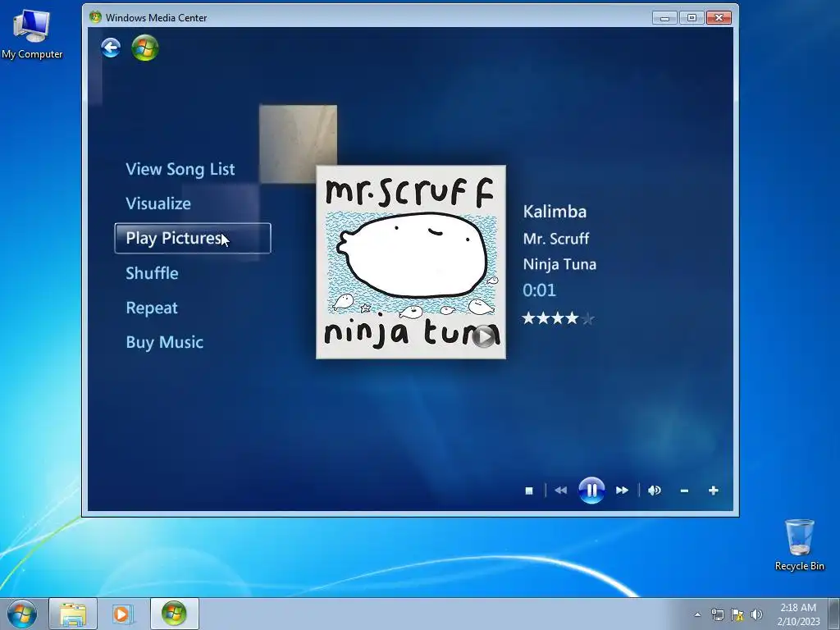Image resolution: width=840 pixels, height=630 pixels.
Task: Click Windows Media Center taskbar button
Action: click(174, 614)
